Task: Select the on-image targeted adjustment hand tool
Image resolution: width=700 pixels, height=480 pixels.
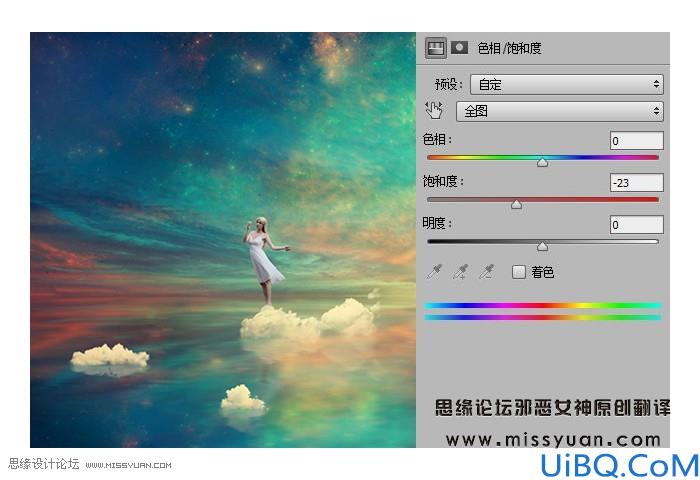Action: pos(433,110)
